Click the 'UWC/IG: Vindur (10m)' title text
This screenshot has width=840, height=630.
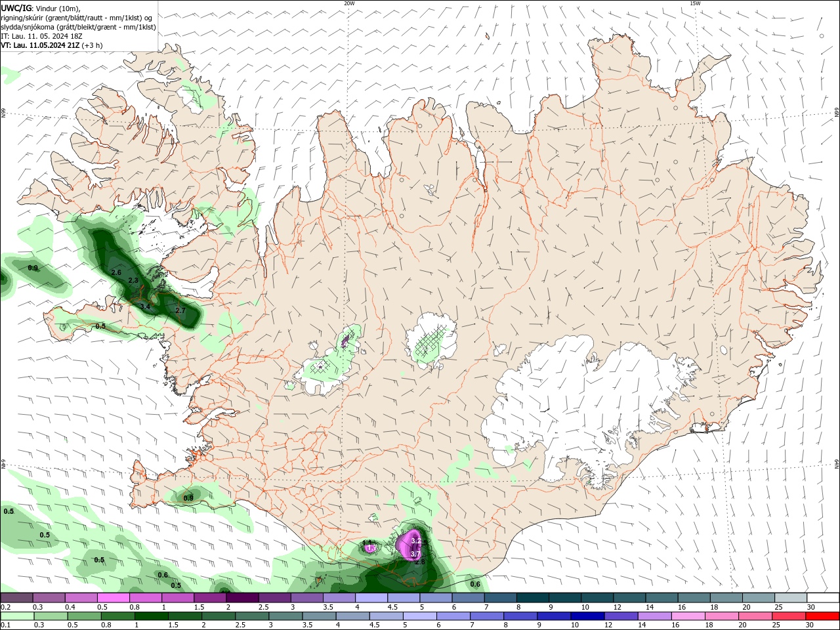coord(40,8)
